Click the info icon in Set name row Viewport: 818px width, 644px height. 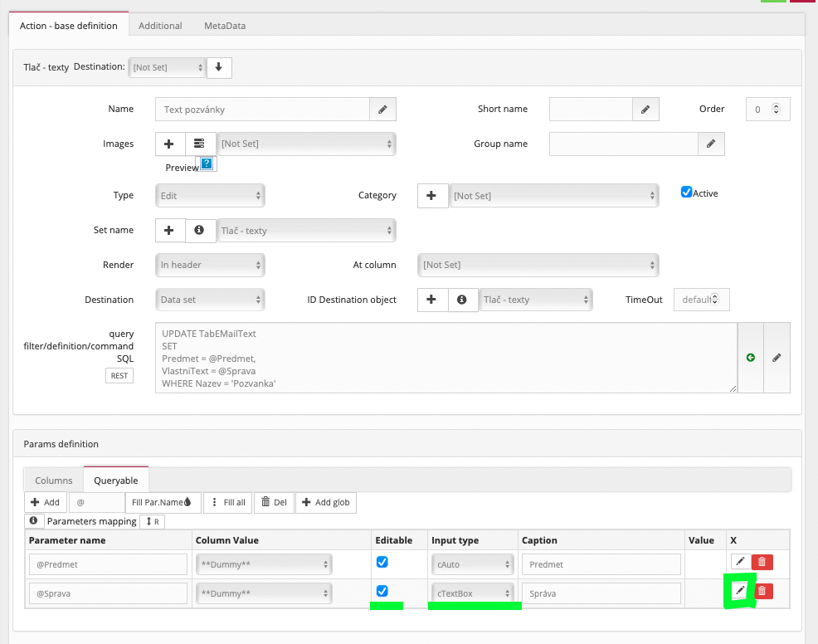click(199, 231)
